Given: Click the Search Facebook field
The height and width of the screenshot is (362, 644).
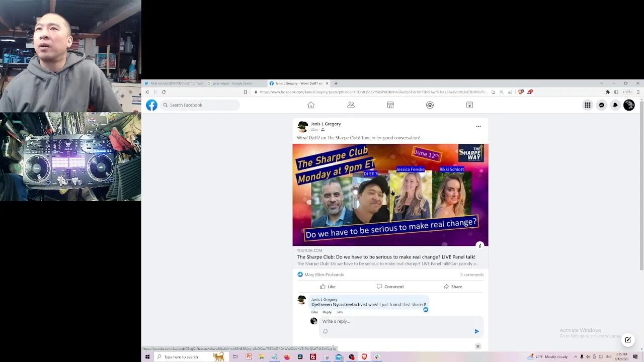Looking at the screenshot, I should (x=200, y=105).
